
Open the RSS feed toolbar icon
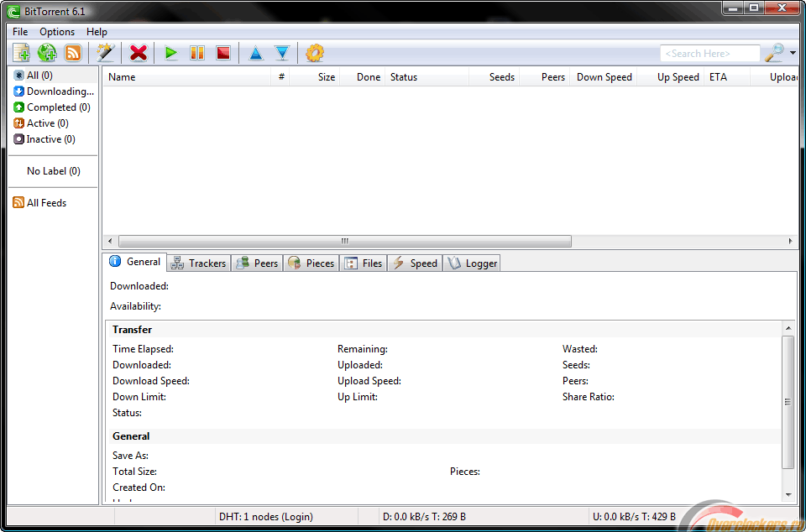[72, 53]
